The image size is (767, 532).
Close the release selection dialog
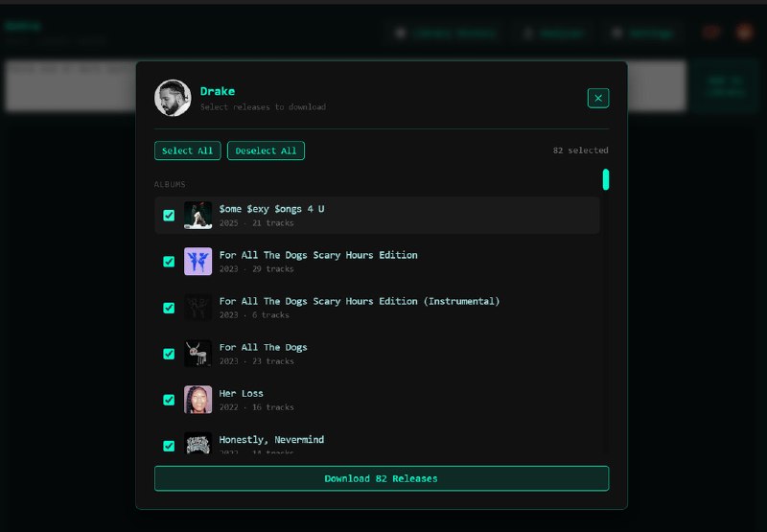(x=597, y=98)
